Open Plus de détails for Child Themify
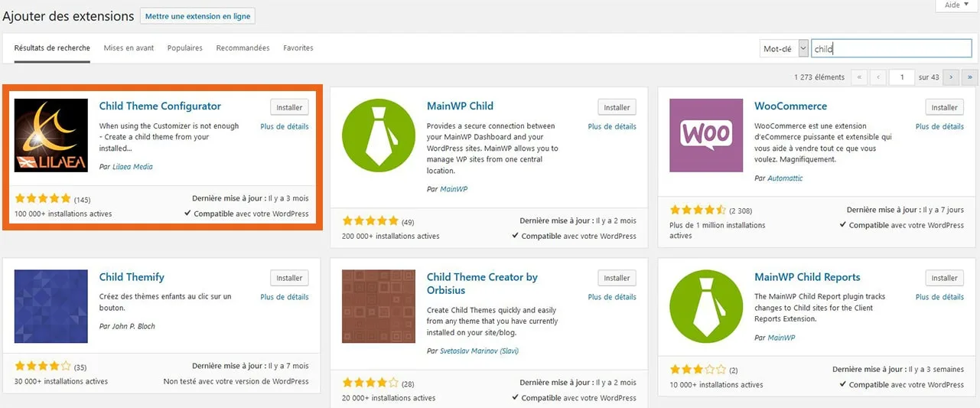The width and height of the screenshot is (980, 408). 285,297
